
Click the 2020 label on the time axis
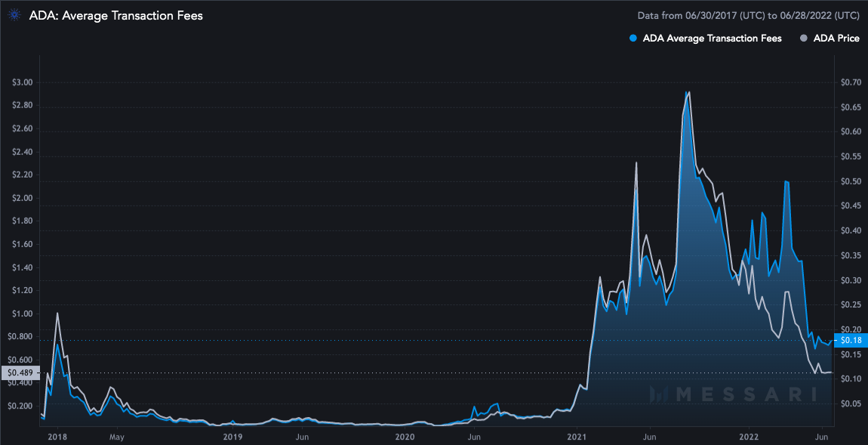point(405,437)
